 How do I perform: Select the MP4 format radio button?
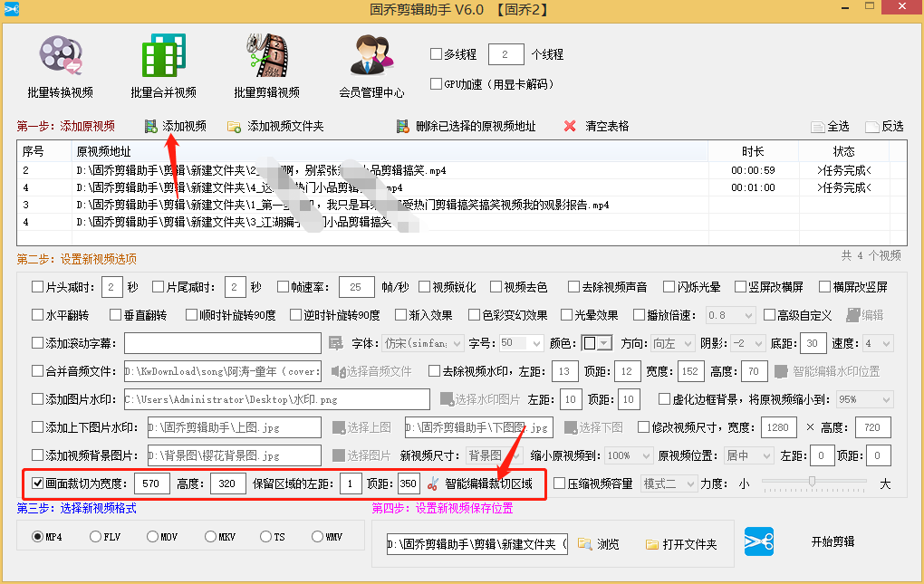(x=38, y=536)
